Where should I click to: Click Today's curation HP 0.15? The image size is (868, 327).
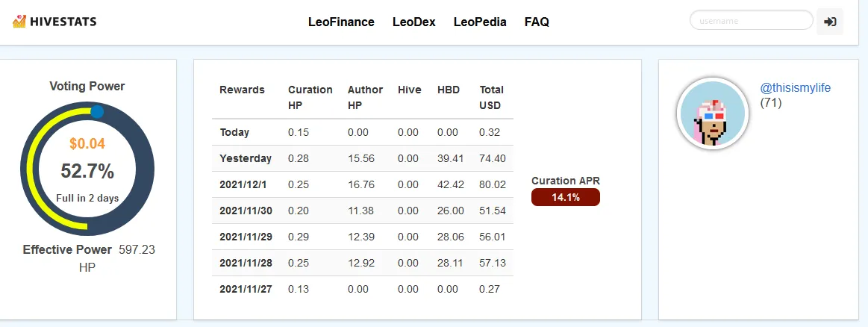pos(299,132)
